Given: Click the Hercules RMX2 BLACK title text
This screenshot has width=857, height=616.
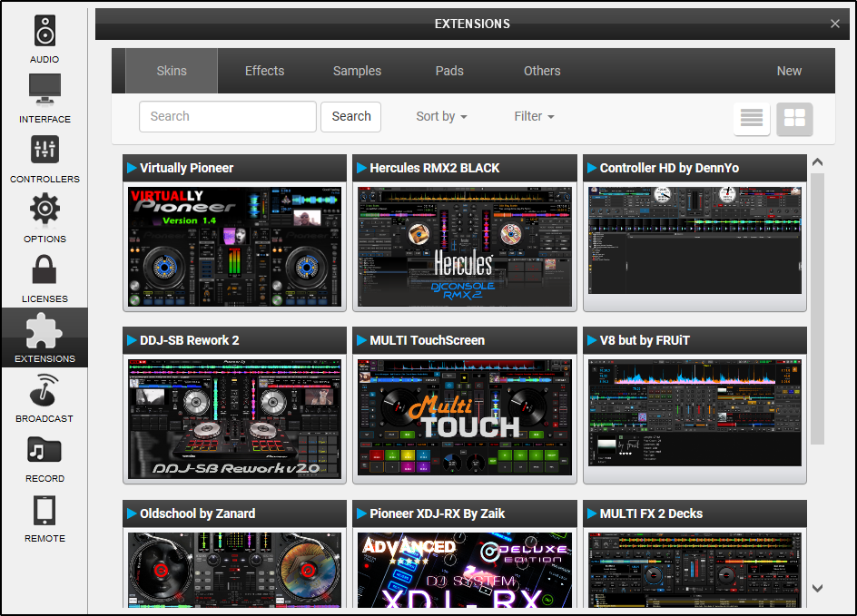Looking at the screenshot, I should pos(435,168).
